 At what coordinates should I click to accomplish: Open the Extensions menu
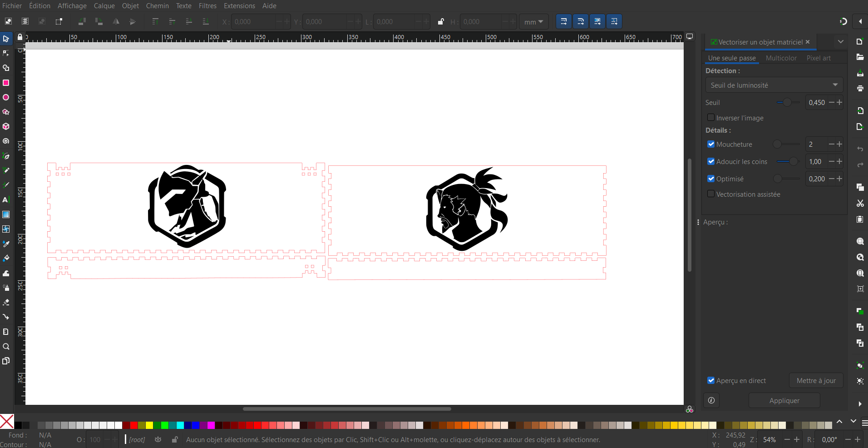click(239, 5)
